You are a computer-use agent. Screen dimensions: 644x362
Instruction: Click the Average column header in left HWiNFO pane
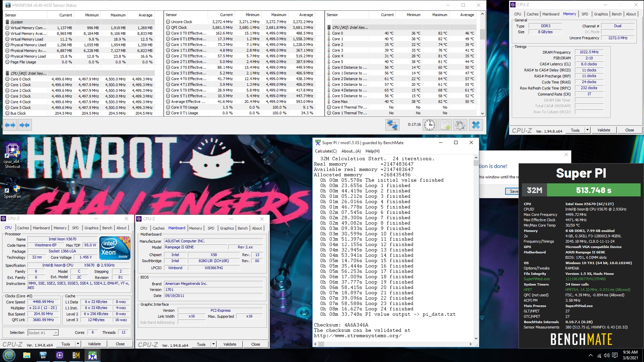click(146, 15)
